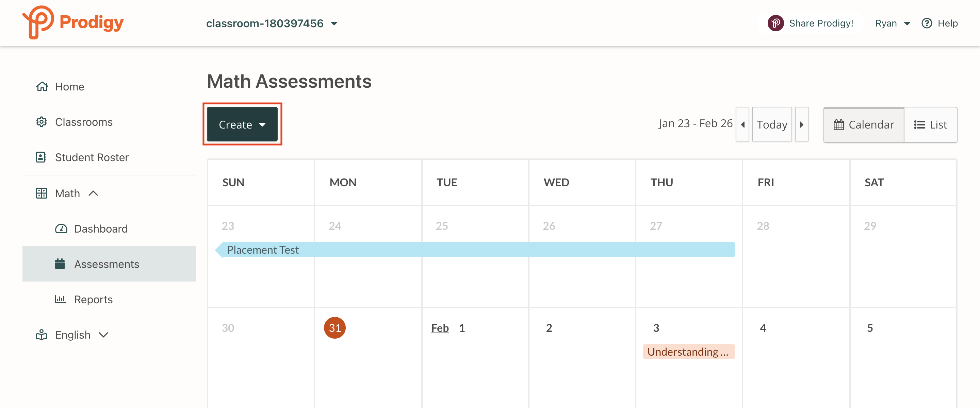
Task: Select the Home icon in sidebar
Action: click(x=42, y=86)
